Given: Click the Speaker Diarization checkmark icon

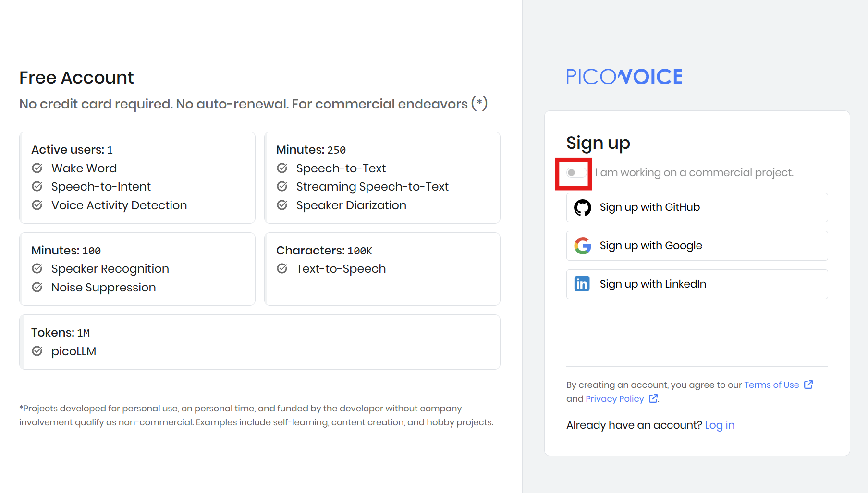Looking at the screenshot, I should (282, 205).
